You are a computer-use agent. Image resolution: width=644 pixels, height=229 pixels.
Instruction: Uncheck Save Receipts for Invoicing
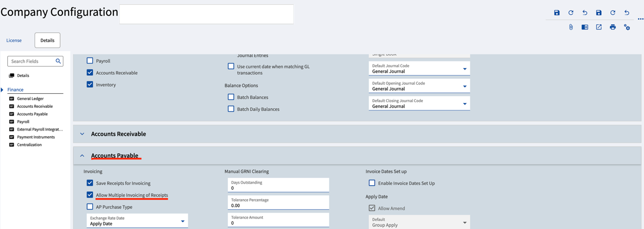(90, 183)
